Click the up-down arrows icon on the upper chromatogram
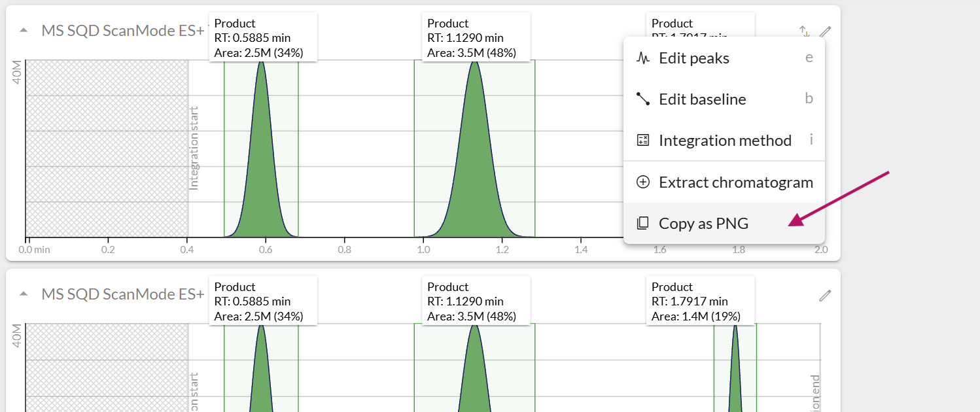This screenshot has height=412, width=980. 804,31
